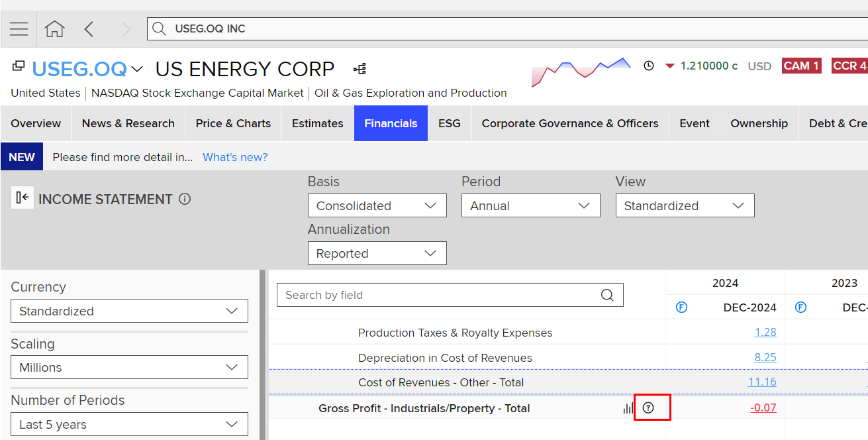Open company hierarchy tree icon
Viewport: 868px width, 440px height.
[x=360, y=69]
